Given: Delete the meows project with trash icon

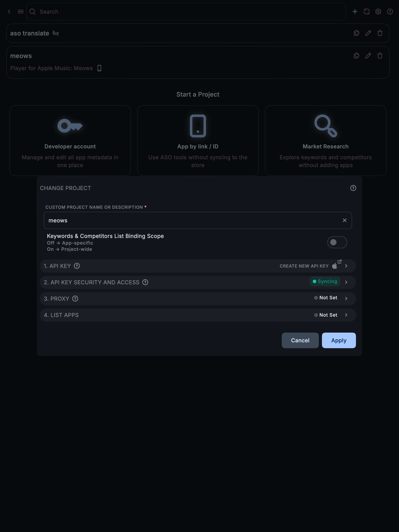Looking at the screenshot, I should [x=380, y=56].
